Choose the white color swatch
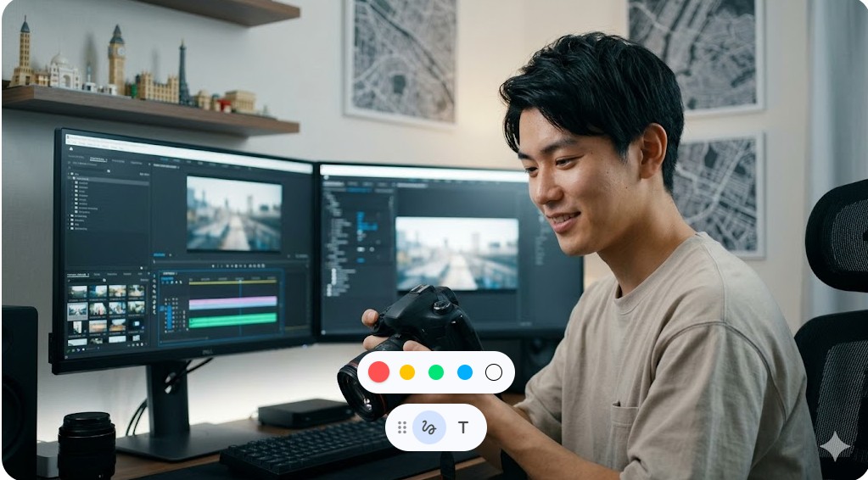The image size is (868, 480). click(x=494, y=372)
